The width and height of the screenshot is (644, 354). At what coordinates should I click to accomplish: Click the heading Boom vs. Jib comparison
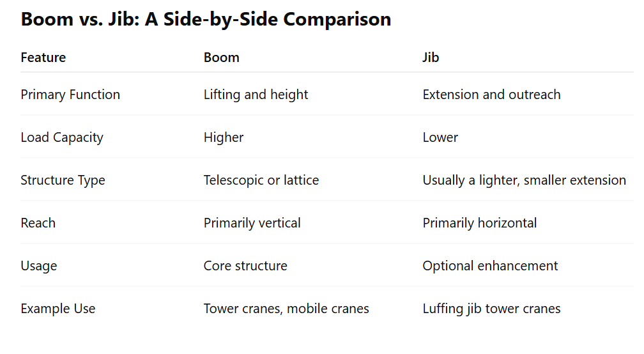206,19
